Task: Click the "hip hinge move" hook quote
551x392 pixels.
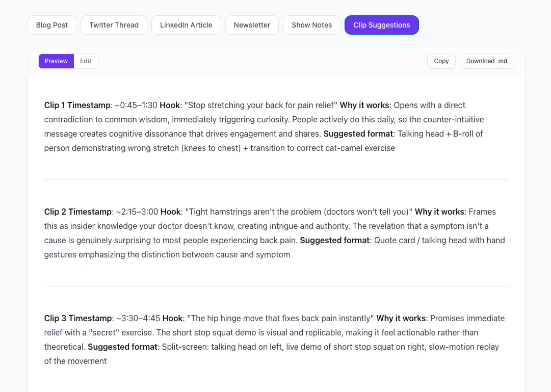Action: coord(281,319)
